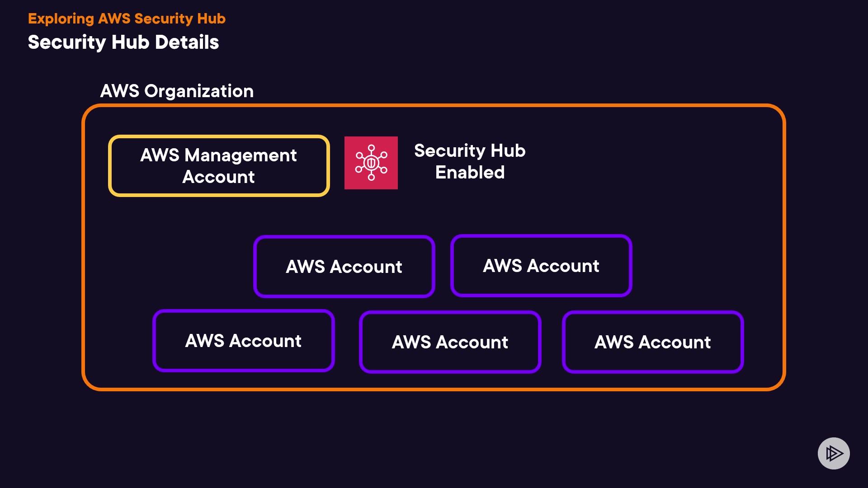Click the word "Management" in the yellow box
Image resolution: width=868 pixels, height=488 pixels.
click(x=241, y=155)
